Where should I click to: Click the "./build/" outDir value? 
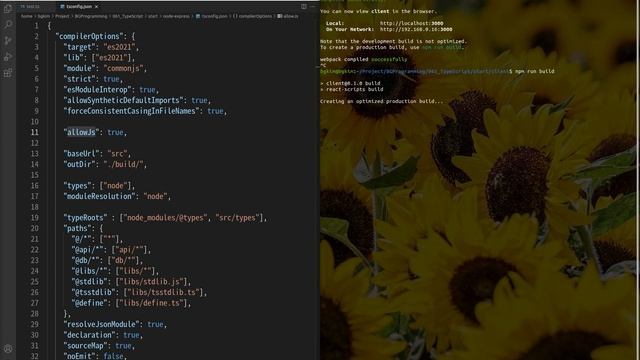point(123,164)
